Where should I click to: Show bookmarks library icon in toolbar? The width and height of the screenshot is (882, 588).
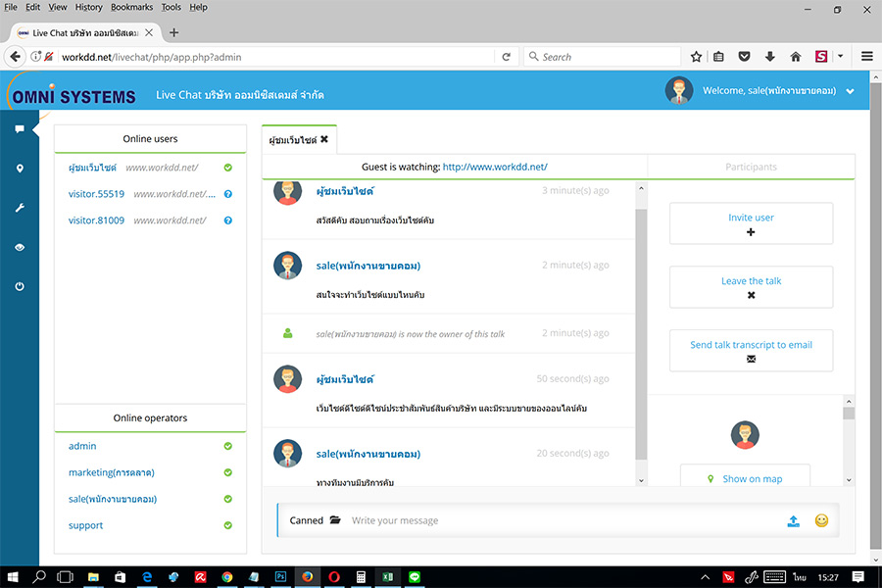tap(718, 56)
